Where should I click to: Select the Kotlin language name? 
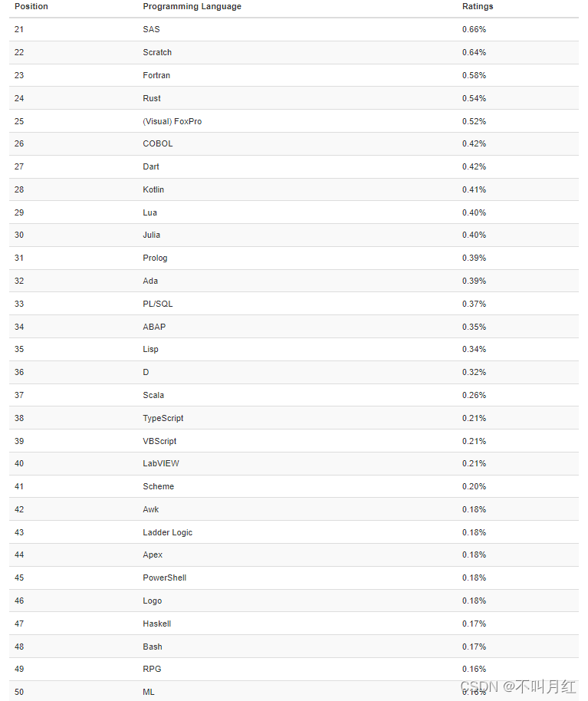[x=153, y=189]
